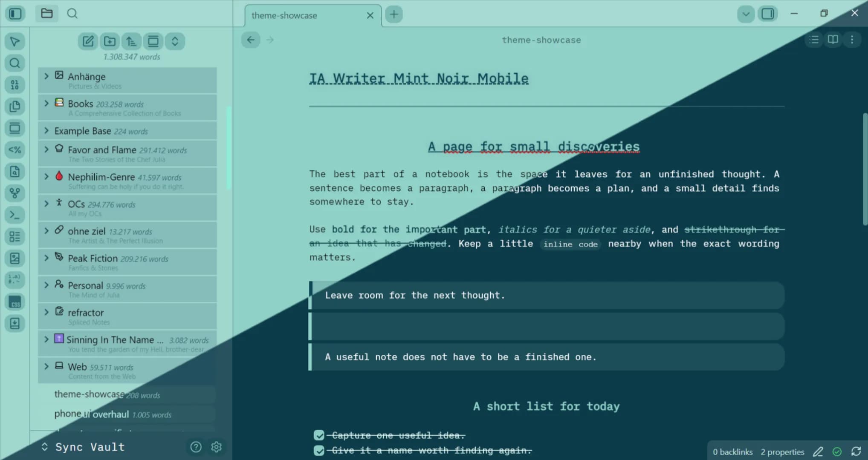Click the download import ribbon icon

[15, 324]
